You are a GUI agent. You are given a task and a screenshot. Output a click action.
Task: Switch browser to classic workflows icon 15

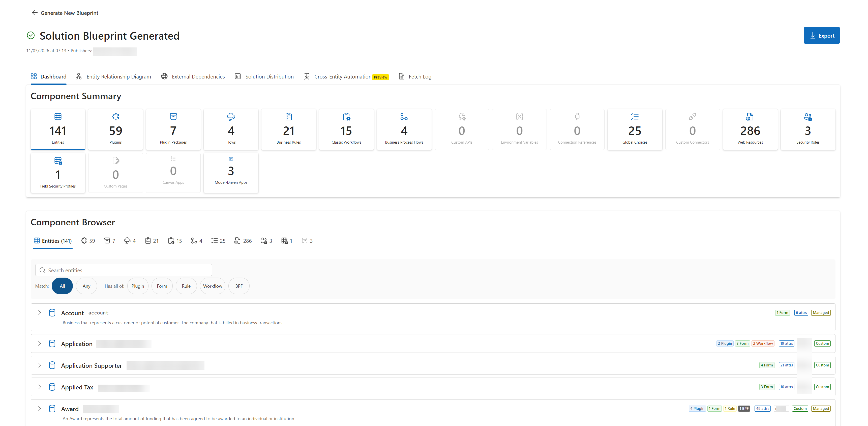[x=175, y=241]
